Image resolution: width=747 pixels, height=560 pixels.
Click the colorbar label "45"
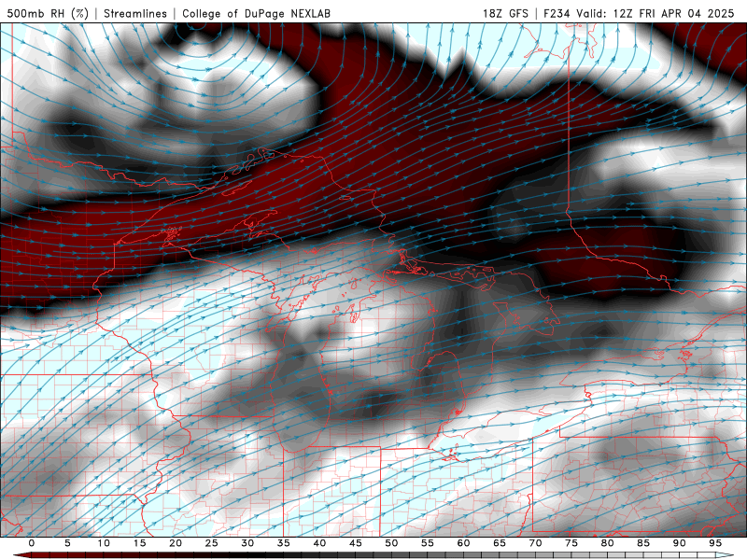click(x=356, y=543)
